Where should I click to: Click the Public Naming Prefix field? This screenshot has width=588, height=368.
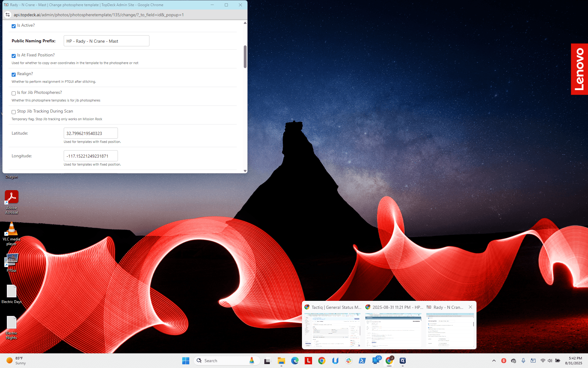tap(107, 41)
